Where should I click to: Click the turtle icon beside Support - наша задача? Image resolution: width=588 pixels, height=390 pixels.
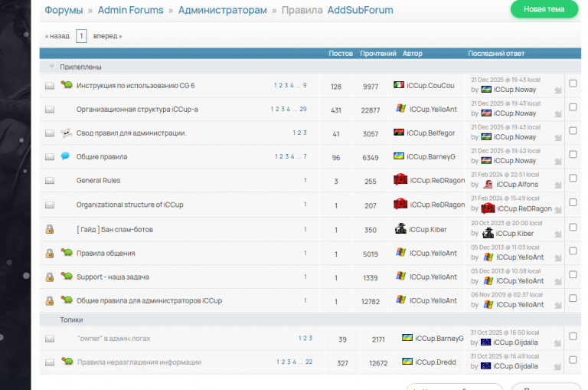(x=67, y=276)
